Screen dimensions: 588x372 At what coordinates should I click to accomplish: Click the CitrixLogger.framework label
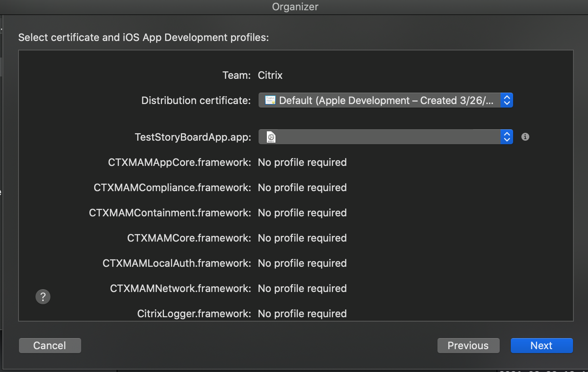[194, 314]
